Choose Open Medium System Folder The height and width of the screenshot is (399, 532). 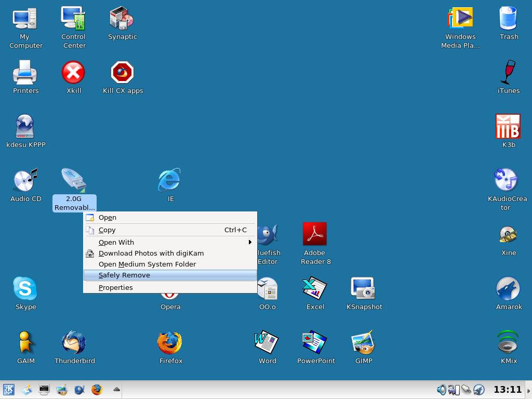[x=170, y=264]
